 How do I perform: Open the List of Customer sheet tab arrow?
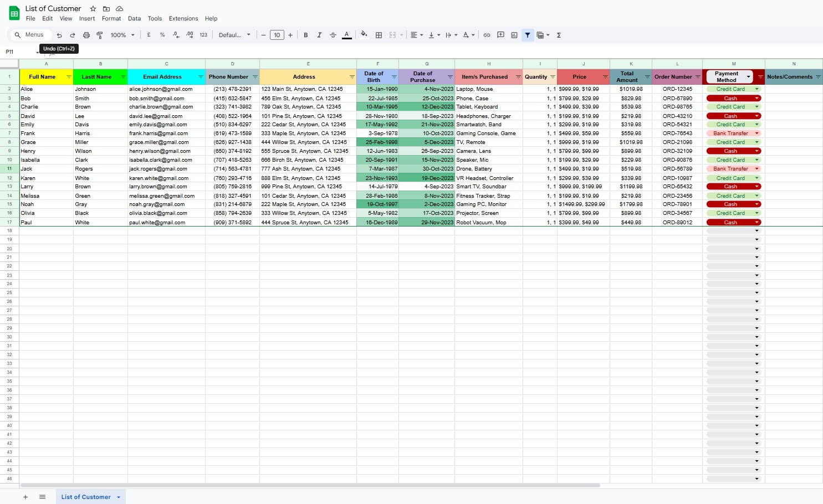click(x=119, y=497)
